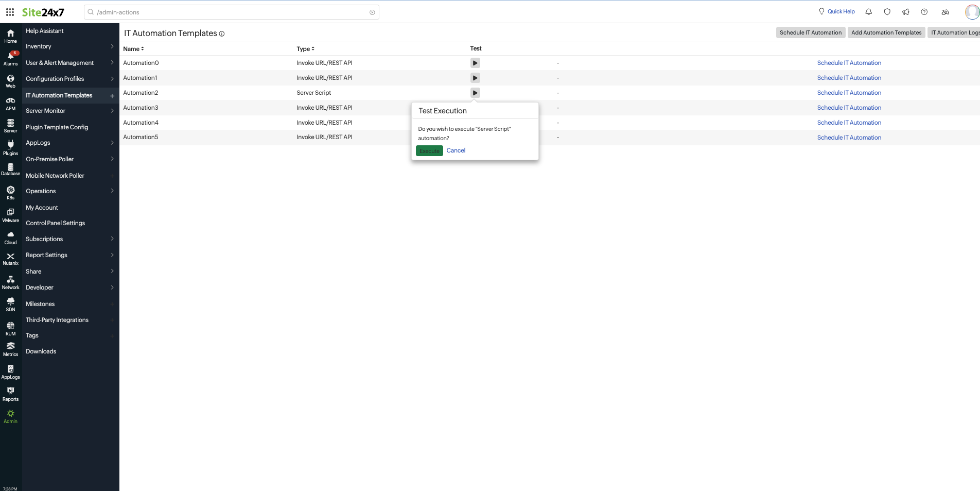Click Schedule IT Automation link for Automation5
This screenshot has height=491, width=980.
[849, 138]
